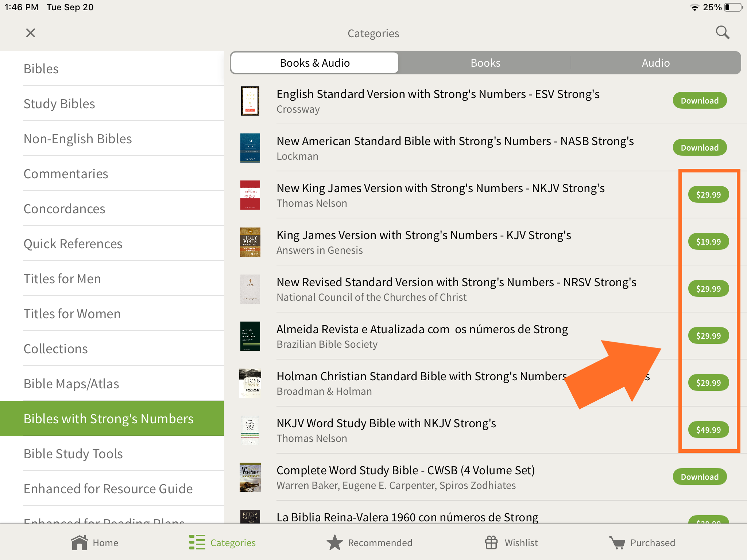The width and height of the screenshot is (747, 560).
Task: Tap the KJV Holy Bible cover thumbnail
Action: [x=250, y=242]
